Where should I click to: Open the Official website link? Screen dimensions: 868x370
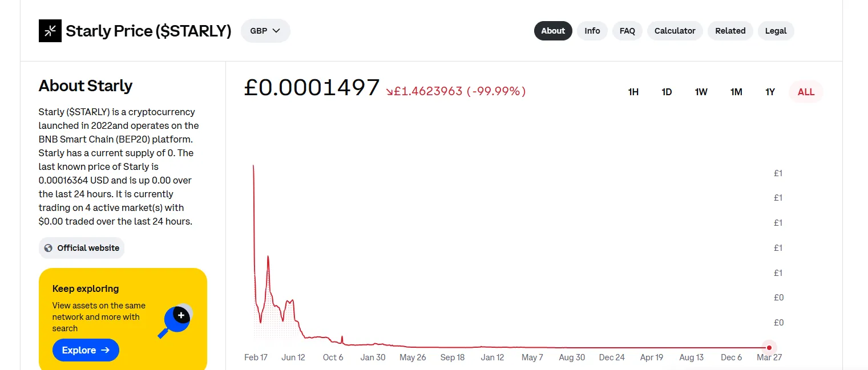(x=82, y=248)
